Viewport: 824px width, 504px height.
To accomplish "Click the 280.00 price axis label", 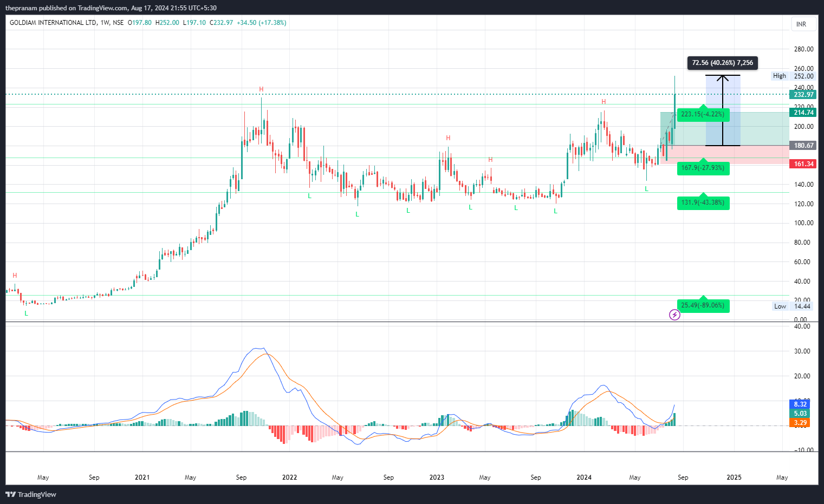I will [x=803, y=49].
